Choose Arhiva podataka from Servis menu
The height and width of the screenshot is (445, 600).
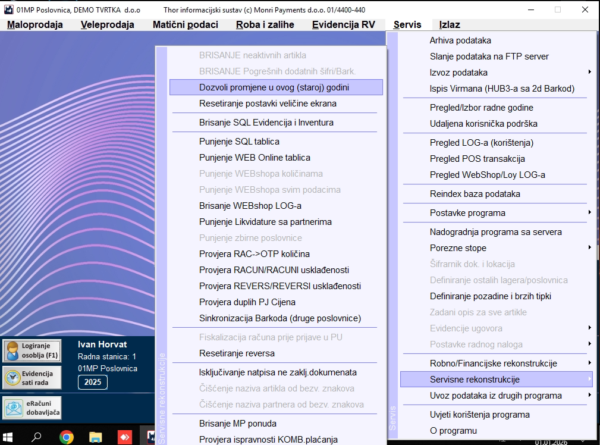(452, 40)
